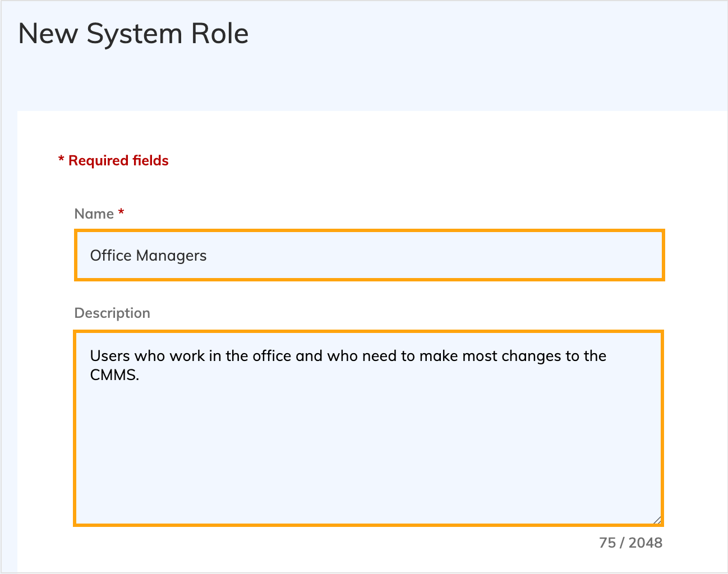Select the New System Role heading
Image resolution: width=728 pixels, height=574 pixels.
tap(133, 34)
